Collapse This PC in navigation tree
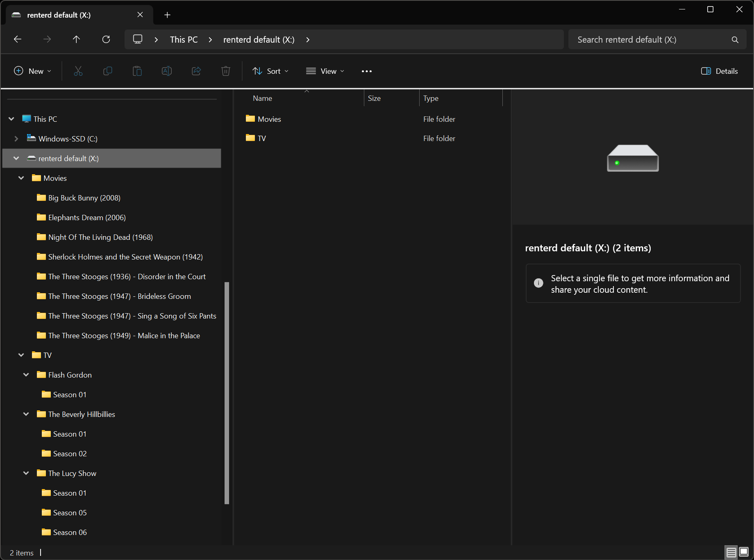This screenshot has width=754, height=560. 11,119
